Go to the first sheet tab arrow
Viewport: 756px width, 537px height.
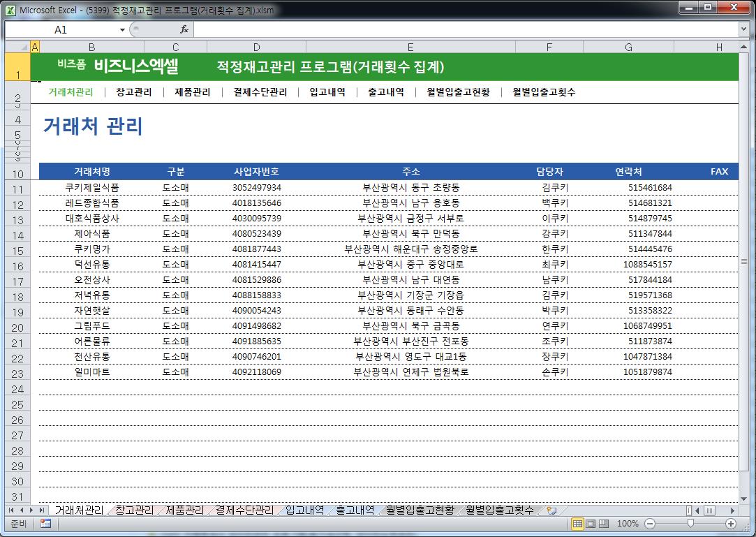[12, 510]
